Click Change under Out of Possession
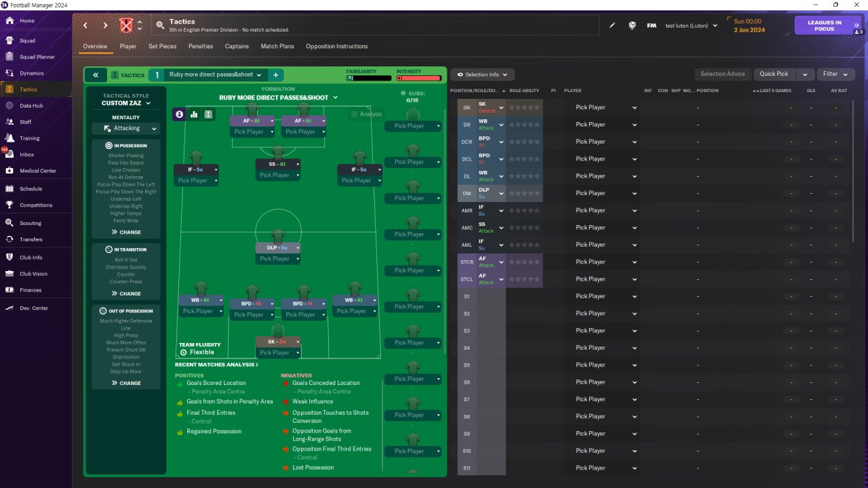This screenshot has height=488, width=868. [x=126, y=383]
